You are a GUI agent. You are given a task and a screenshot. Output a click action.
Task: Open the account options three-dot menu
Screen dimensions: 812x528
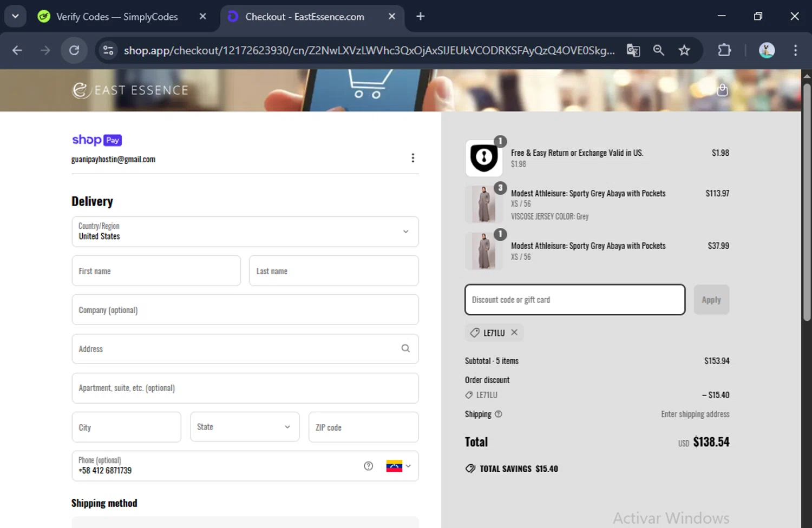[x=413, y=158]
